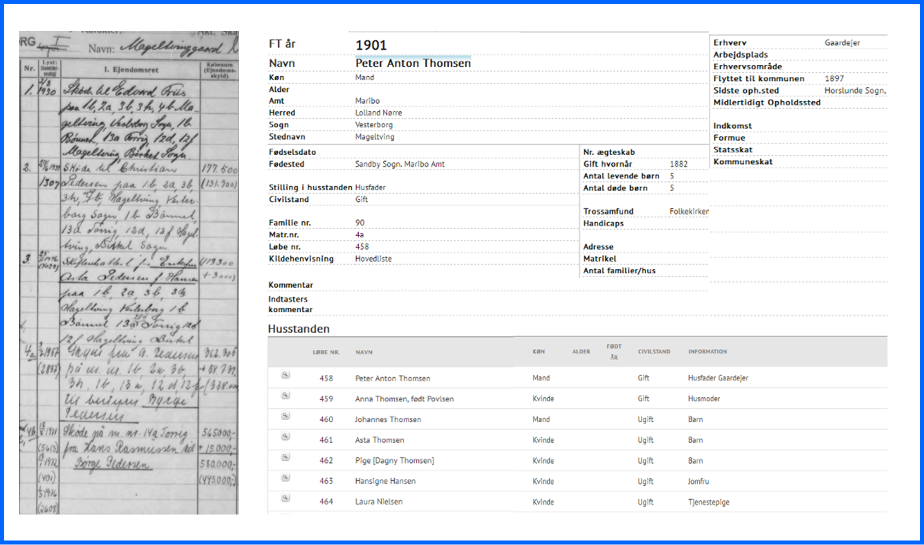Click the Fødested value Sandby Sogn, Maribo Amt
The image size is (924, 545).
(400, 164)
